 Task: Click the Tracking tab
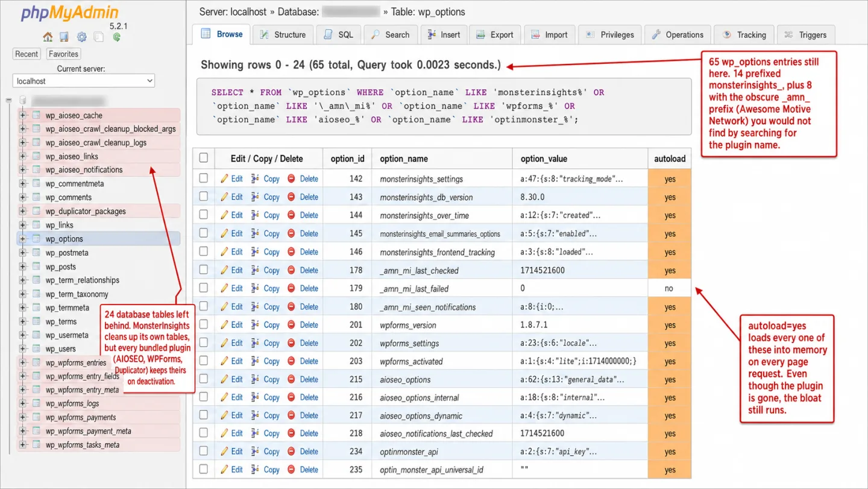point(744,34)
